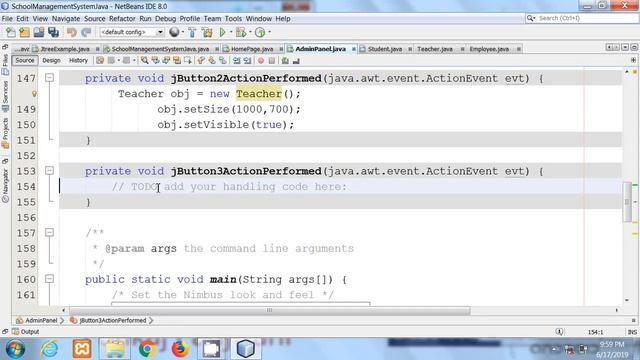Click the browser globe icon

click(x=174, y=32)
